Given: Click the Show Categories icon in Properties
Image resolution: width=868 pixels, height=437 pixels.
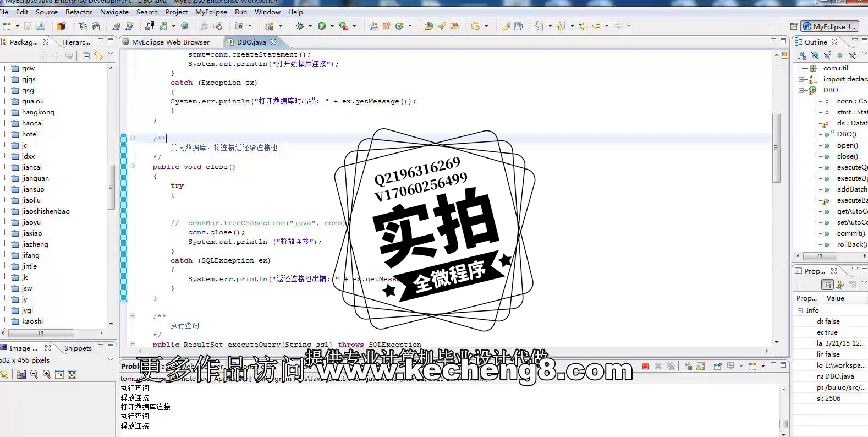Looking at the screenshot, I should click(x=828, y=285).
